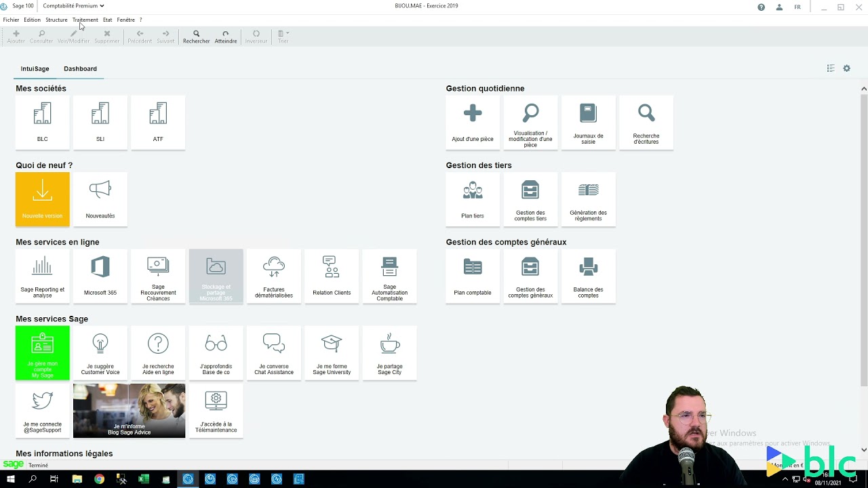The width and height of the screenshot is (868, 488).
Task: Open Google Chrome from taskbar
Action: tap(99, 479)
